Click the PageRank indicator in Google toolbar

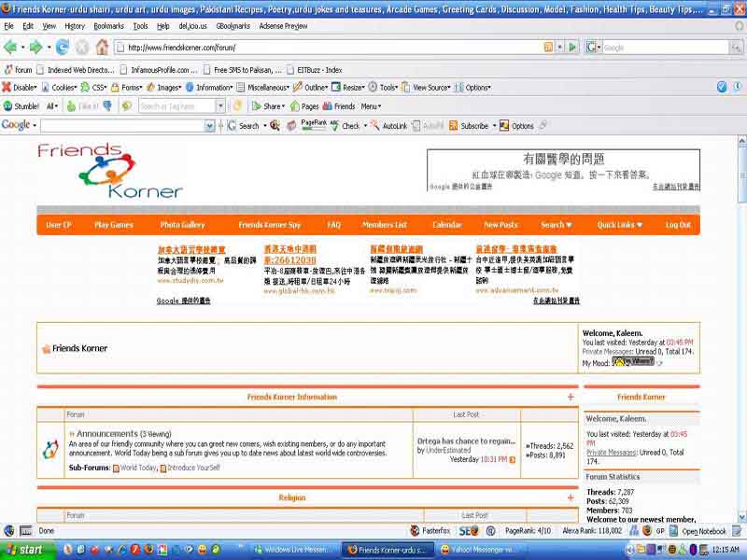tap(314, 125)
